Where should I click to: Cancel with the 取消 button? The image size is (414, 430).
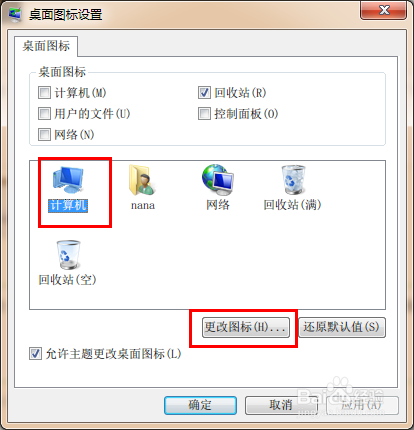coord(281,405)
